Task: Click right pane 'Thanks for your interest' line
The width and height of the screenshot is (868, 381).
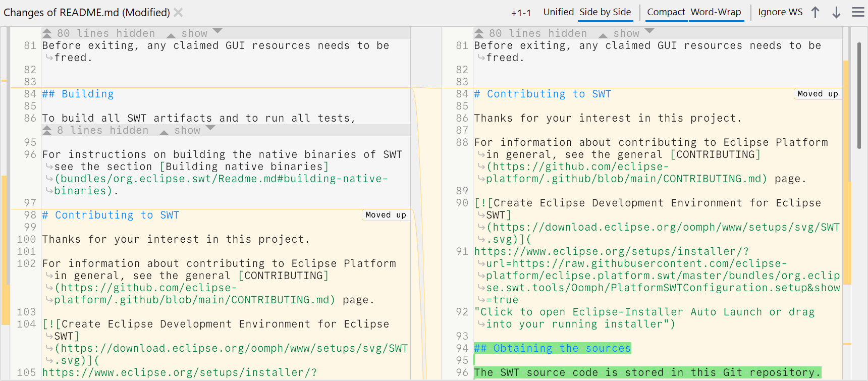Action: pos(608,118)
